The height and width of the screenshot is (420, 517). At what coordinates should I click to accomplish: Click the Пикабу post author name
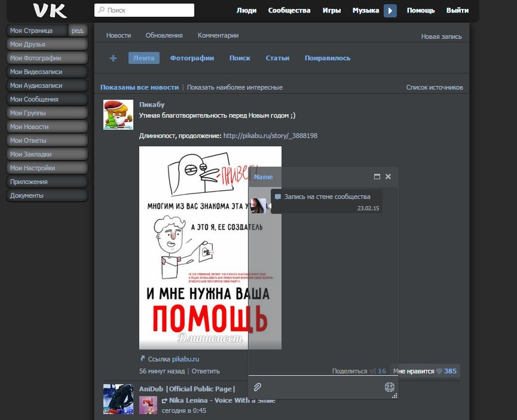tap(152, 105)
